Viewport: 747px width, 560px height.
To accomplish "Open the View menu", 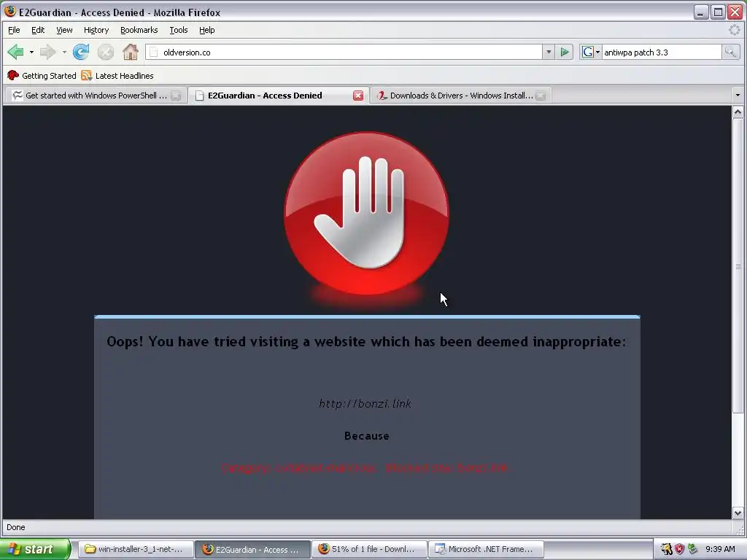I will 64,30.
